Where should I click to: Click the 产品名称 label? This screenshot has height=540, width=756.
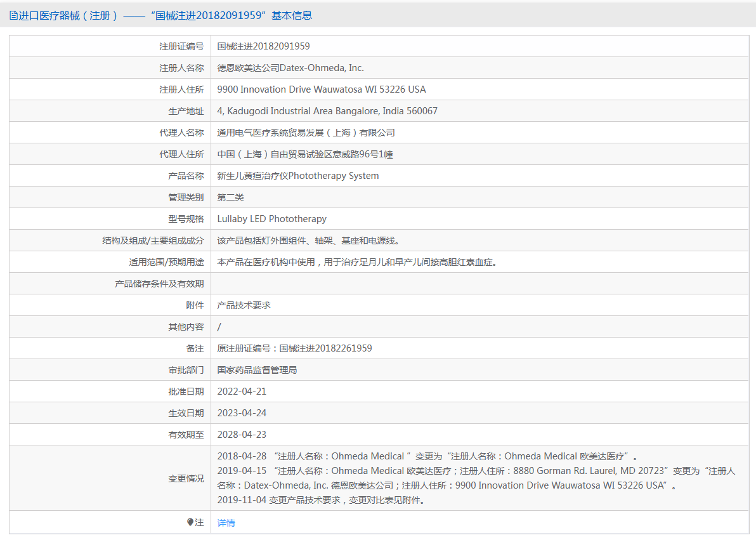186,176
